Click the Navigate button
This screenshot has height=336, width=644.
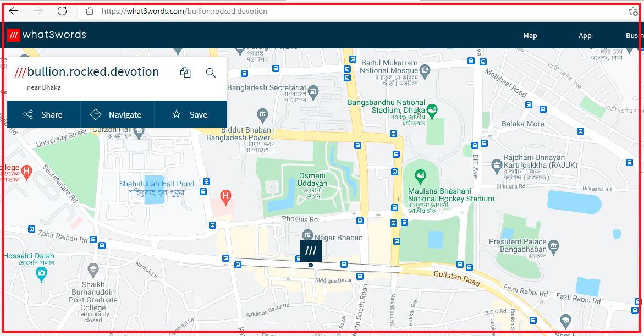pos(117,114)
